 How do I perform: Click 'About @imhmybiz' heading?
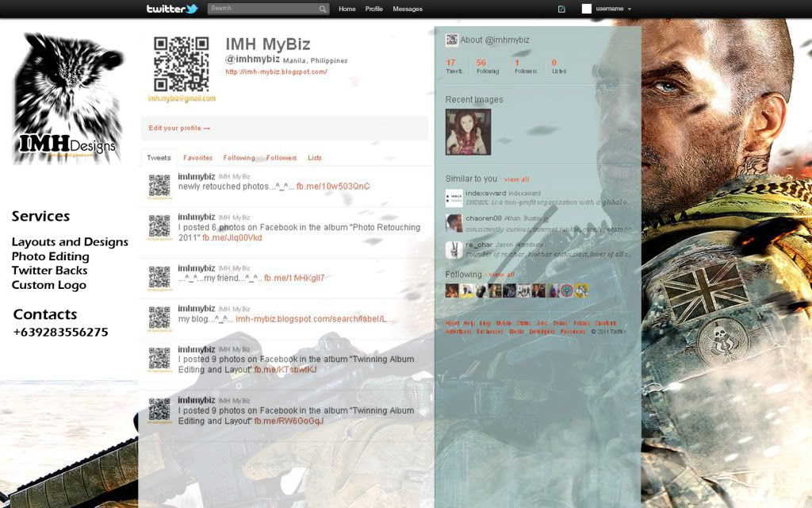click(x=495, y=40)
